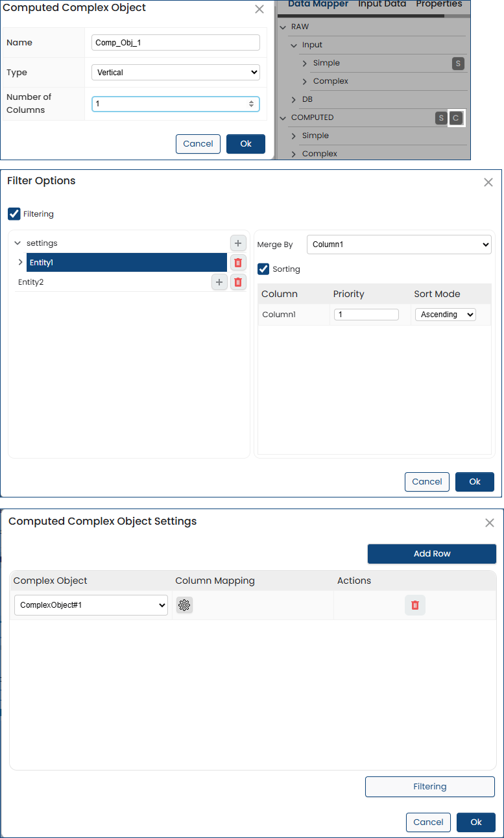Image resolution: width=504 pixels, height=838 pixels.
Task: Delete the ComplexObject#1 row with trash icon
Action: tap(415, 605)
